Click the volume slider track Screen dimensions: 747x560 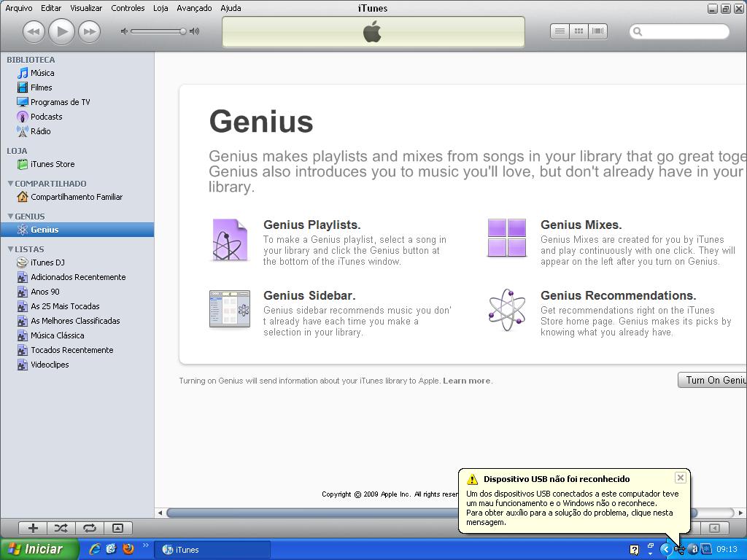coord(158,31)
